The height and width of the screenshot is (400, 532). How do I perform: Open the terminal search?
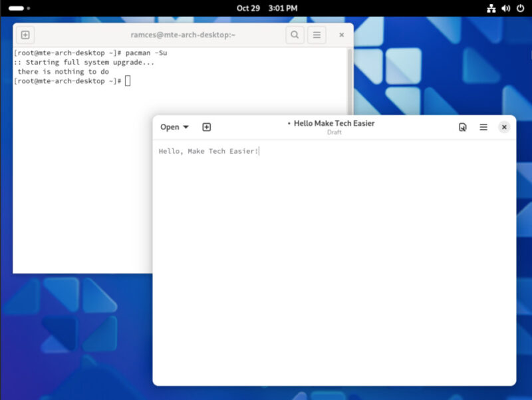(295, 35)
